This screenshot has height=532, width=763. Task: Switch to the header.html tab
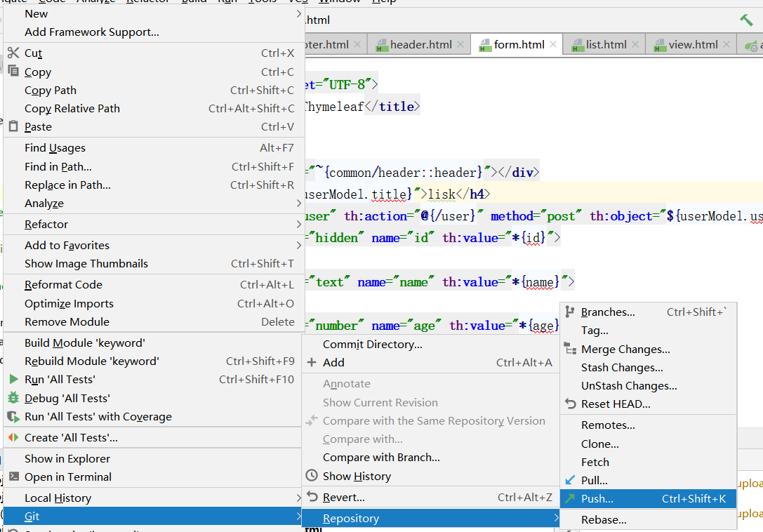pos(420,44)
